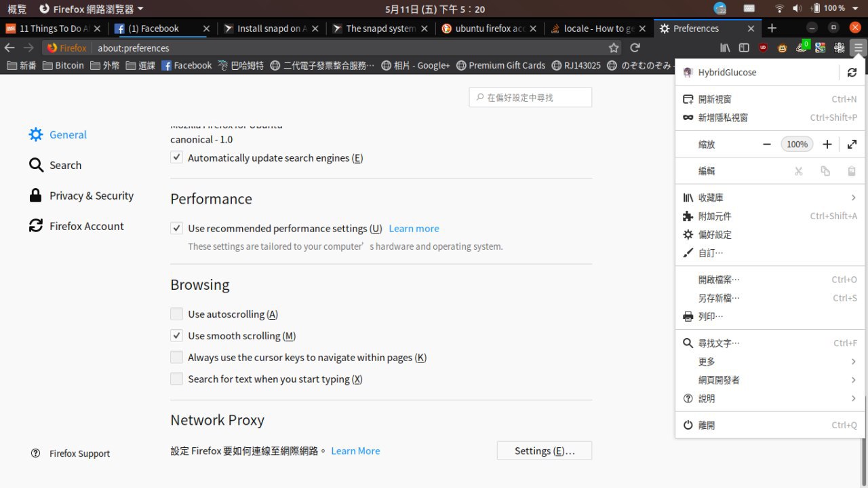Select 新增隱私視窗 menu item
Viewport: 868px width, 488px height.
(x=770, y=117)
